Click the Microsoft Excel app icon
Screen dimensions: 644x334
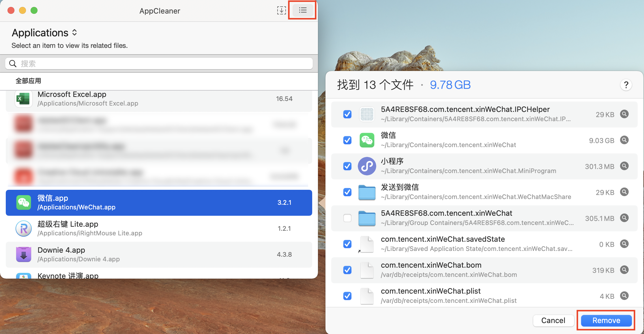click(23, 99)
